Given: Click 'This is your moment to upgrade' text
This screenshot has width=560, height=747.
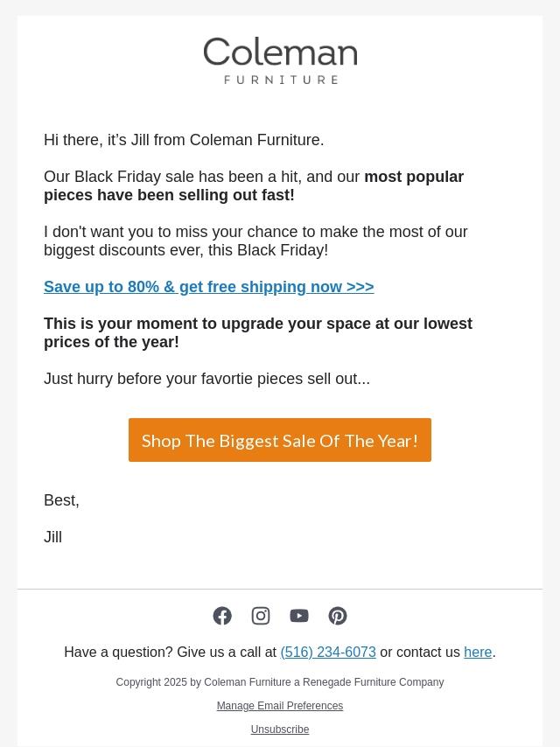Looking at the screenshot, I should tap(258, 332).
